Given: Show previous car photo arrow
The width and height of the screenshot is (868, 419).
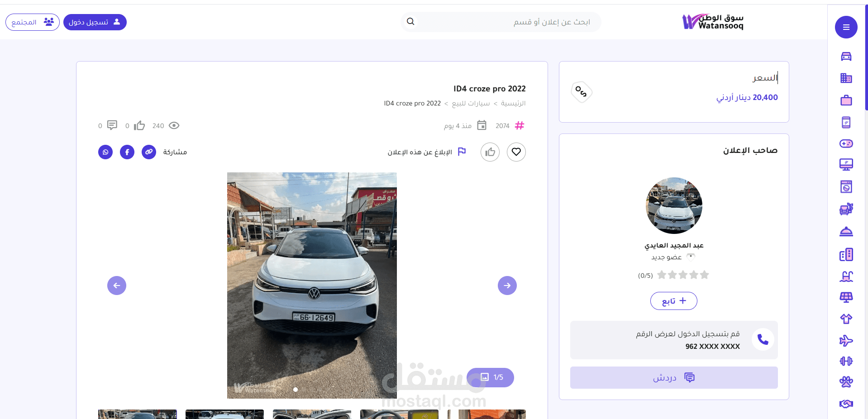Looking at the screenshot, I should coord(117,286).
